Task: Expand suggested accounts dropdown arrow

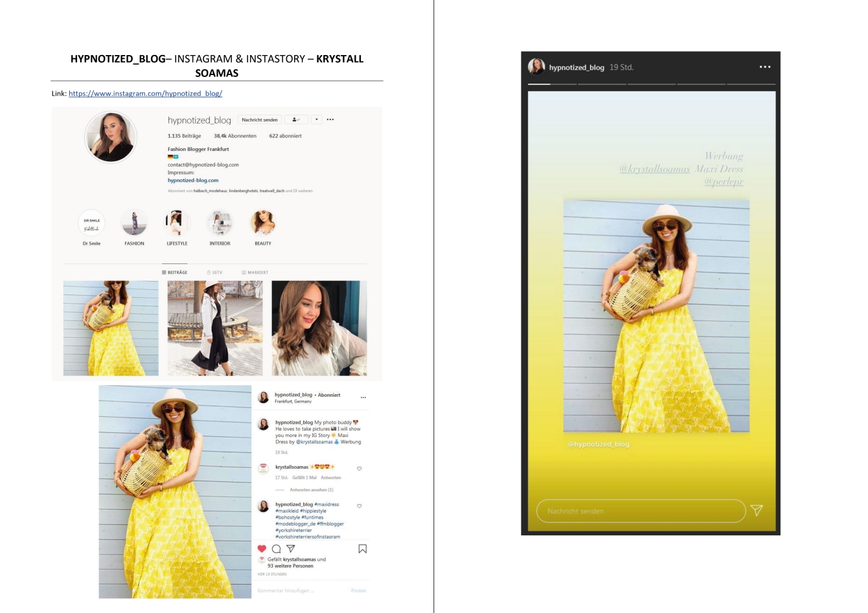Action: [x=316, y=120]
